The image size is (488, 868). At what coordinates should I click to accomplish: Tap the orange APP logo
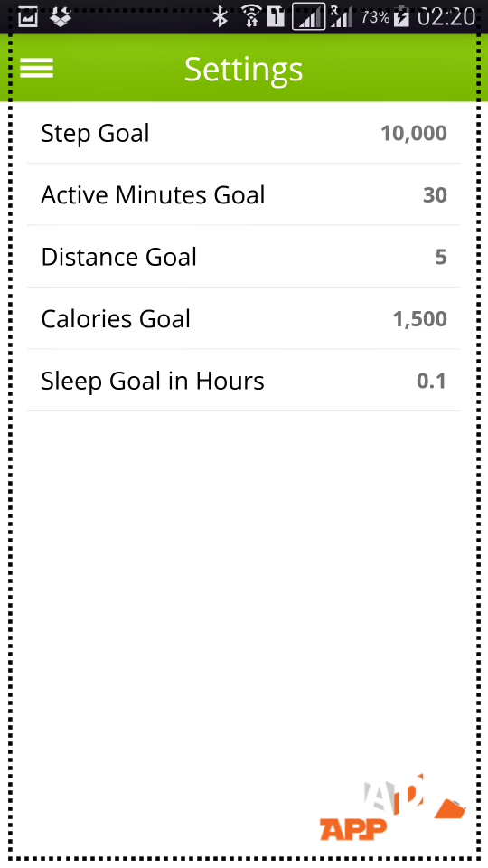(392, 807)
